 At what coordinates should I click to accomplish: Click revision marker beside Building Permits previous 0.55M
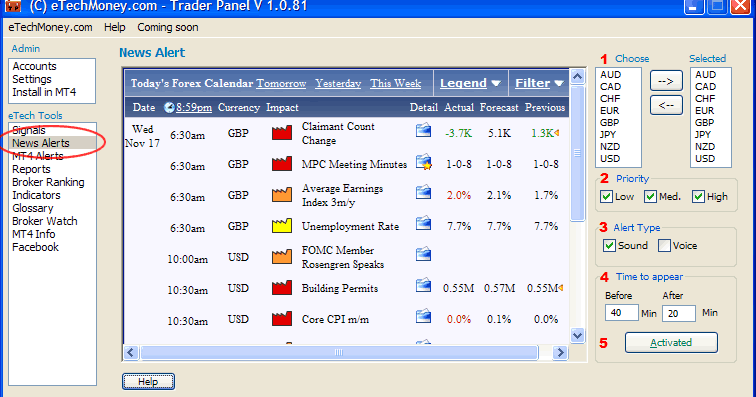[x=560, y=288]
